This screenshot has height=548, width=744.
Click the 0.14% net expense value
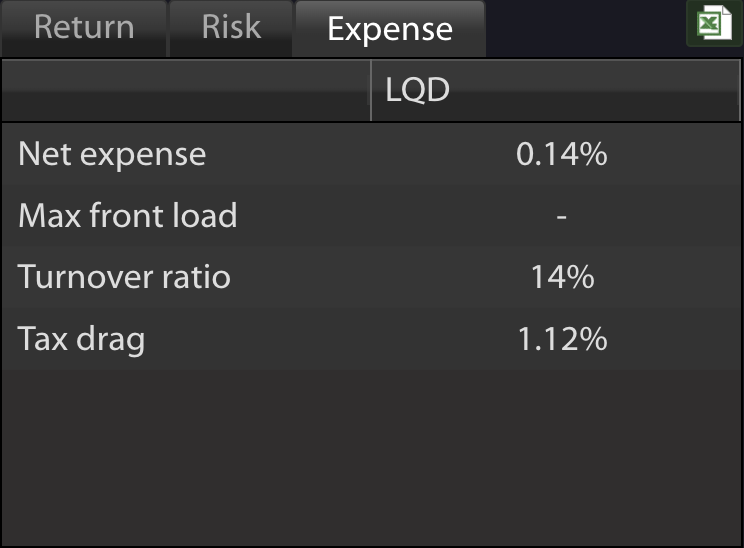point(561,154)
